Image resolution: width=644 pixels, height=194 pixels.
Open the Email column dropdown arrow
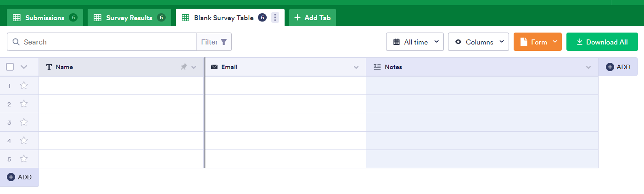coord(356,67)
